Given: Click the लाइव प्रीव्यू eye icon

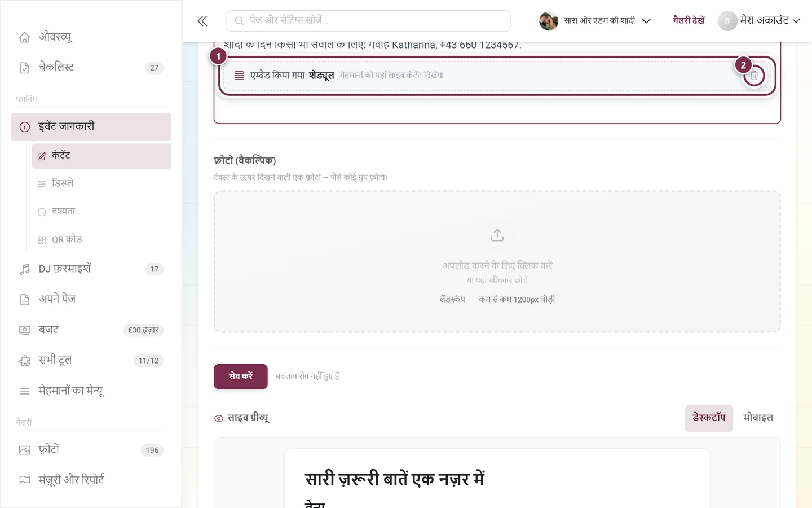Looking at the screenshot, I should (x=219, y=418).
